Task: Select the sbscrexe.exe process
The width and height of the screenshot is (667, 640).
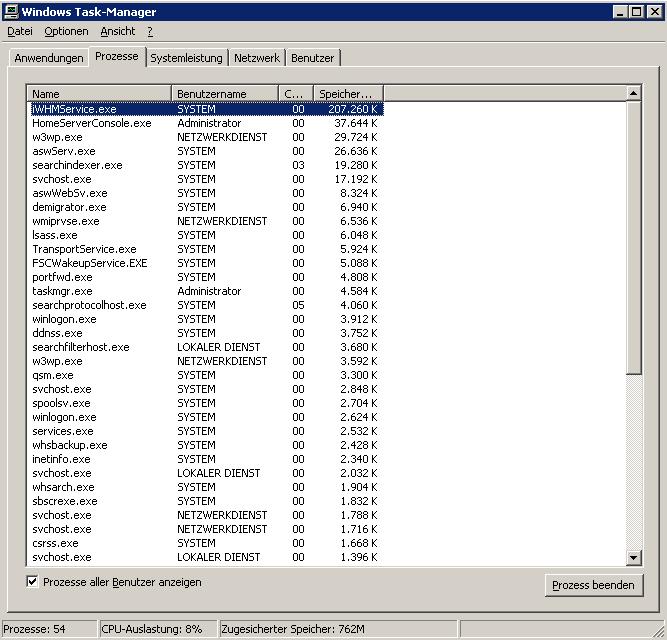Action: pyautogui.click(x=205, y=501)
